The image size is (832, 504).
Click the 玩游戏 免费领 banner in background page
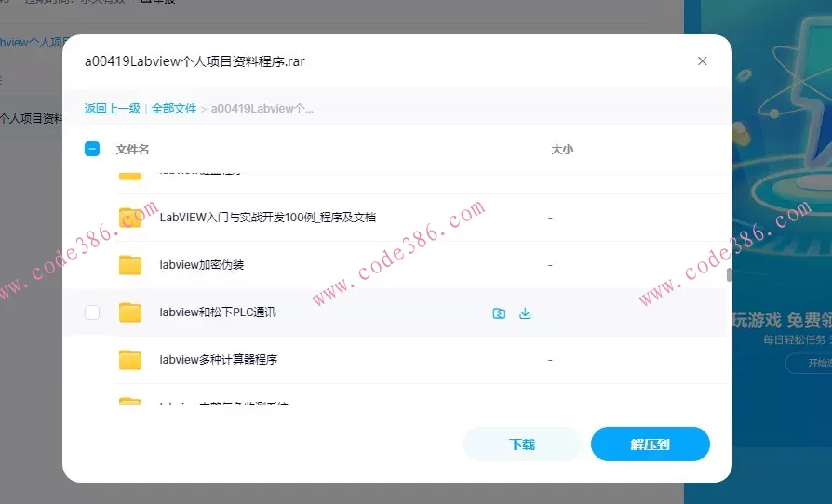[x=782, y=320]
